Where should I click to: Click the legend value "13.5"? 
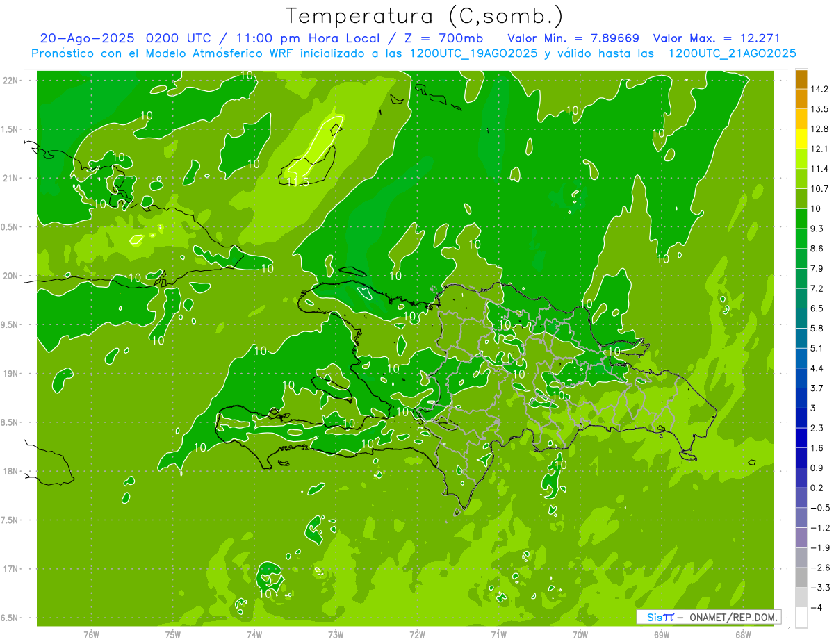(x=819, y=109)
